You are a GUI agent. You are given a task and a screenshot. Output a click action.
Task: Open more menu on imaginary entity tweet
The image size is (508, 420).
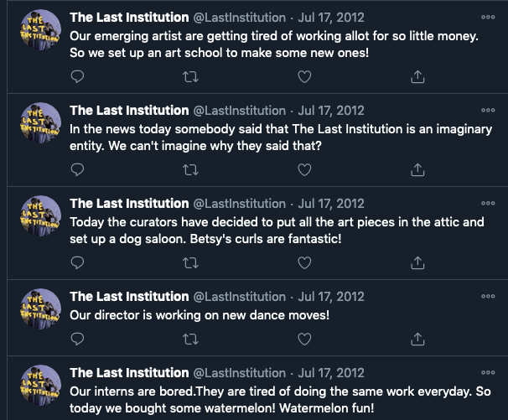pyautogui.click(x=488, y=110)
